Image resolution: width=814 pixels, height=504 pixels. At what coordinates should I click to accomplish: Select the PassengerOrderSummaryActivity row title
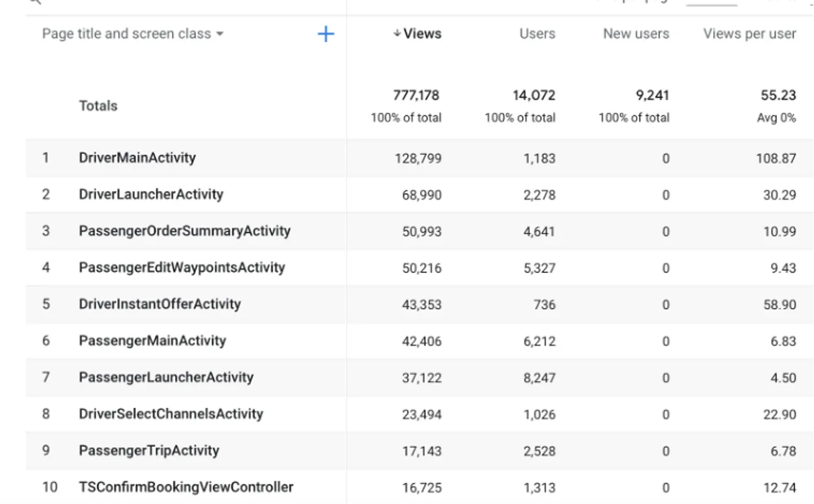[x=184, y=231]
